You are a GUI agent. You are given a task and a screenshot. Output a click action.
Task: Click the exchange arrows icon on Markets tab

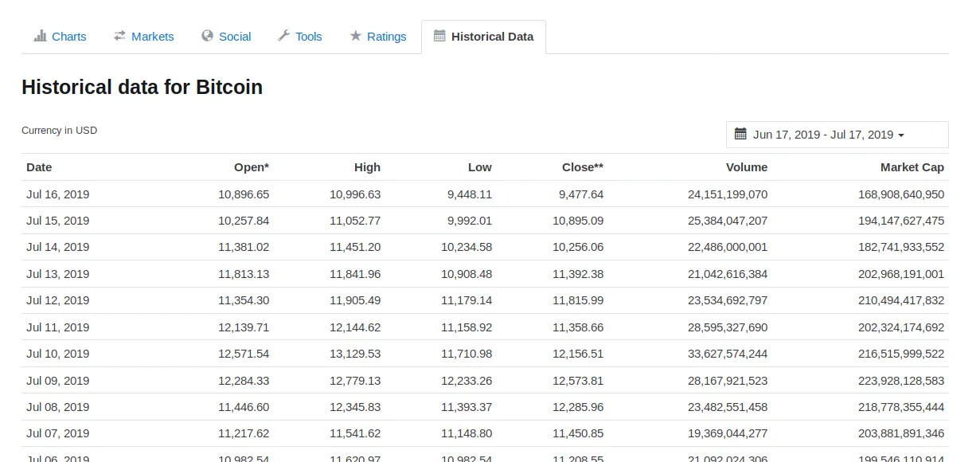point(119,36)
